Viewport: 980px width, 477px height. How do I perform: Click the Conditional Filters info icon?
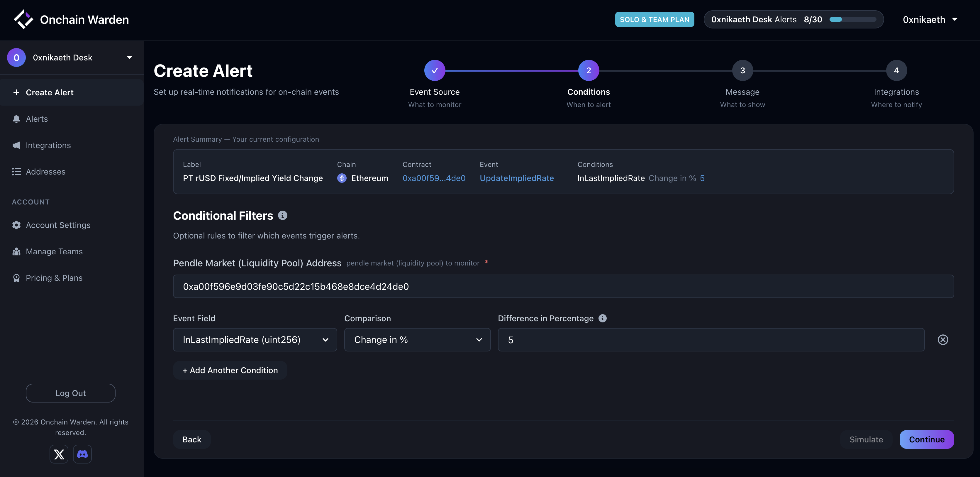coord(282,215)
